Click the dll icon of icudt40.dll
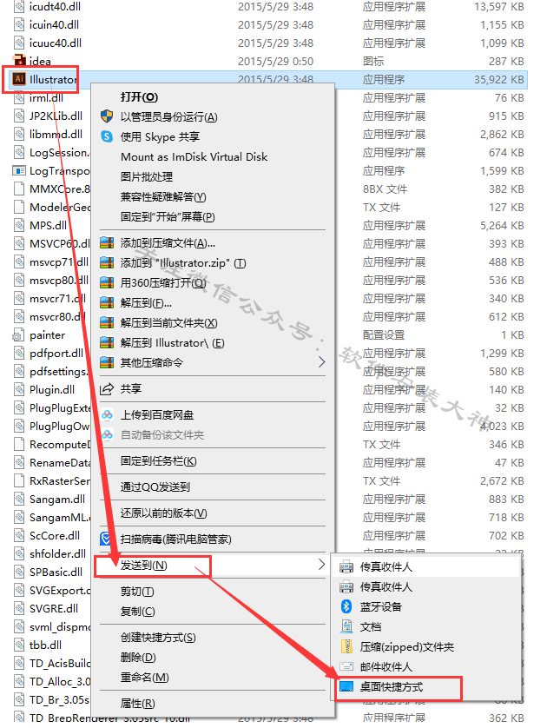 point(18,6)
